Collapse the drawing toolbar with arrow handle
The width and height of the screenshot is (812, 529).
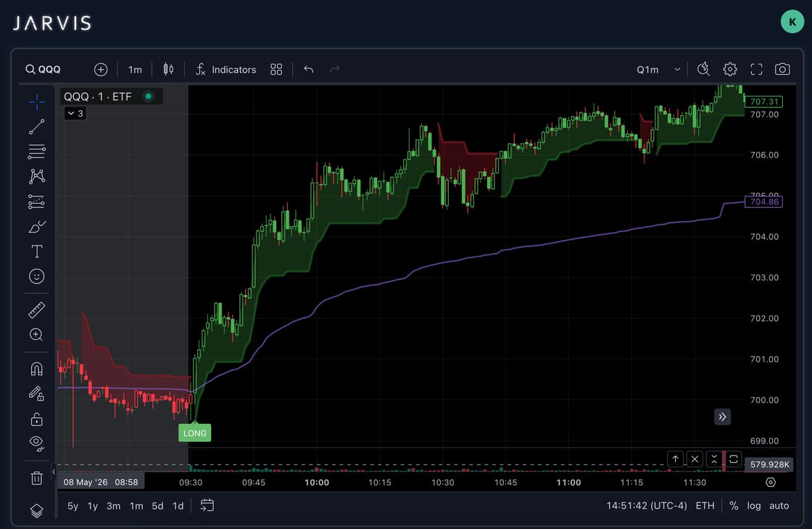[x=54, y=472]
